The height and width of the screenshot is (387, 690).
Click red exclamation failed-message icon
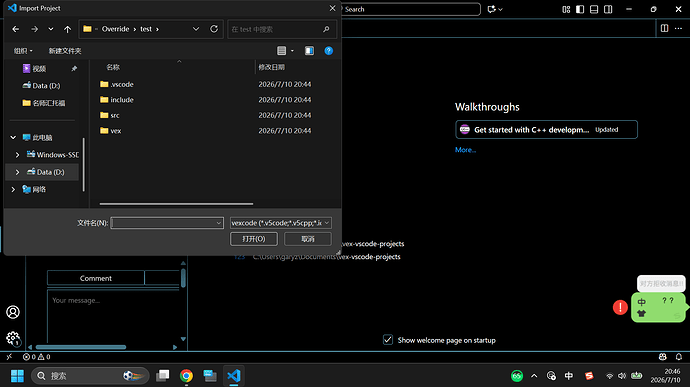[x=620, y=307]
